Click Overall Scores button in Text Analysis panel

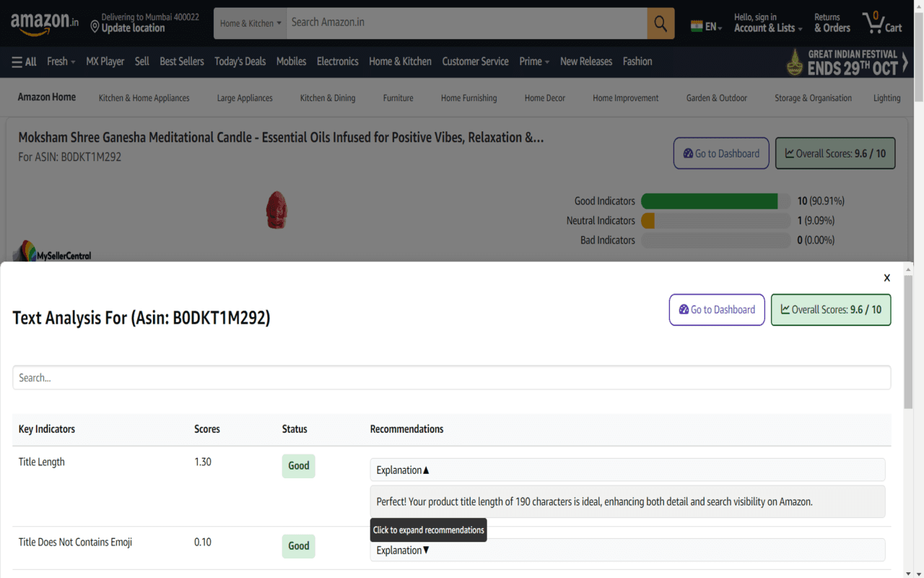831,309
